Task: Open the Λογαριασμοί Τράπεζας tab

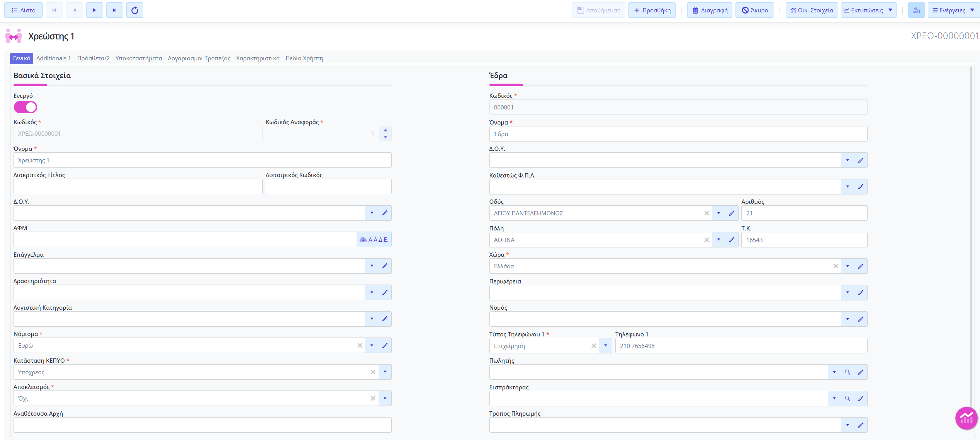Action: (199, 58)
